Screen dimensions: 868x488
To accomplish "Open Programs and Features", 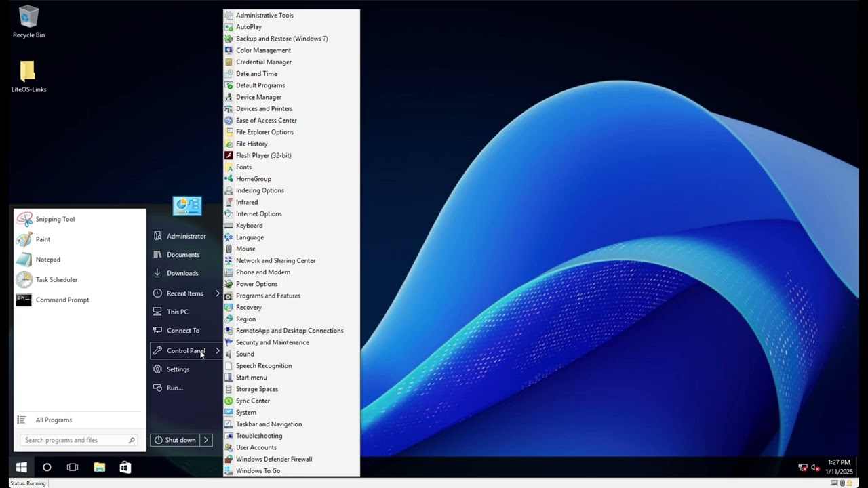I will coord(292,296).
